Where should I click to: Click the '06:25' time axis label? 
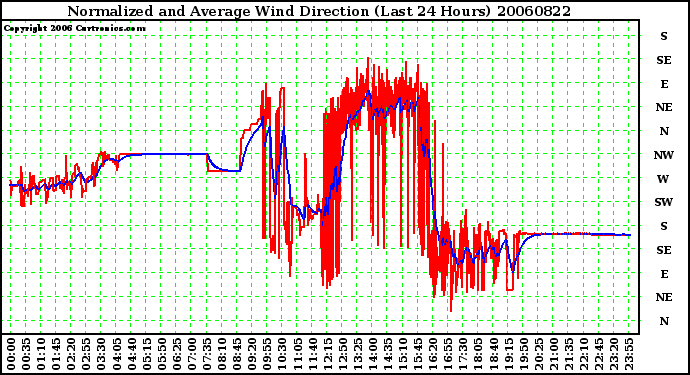(x=176, y=354)
